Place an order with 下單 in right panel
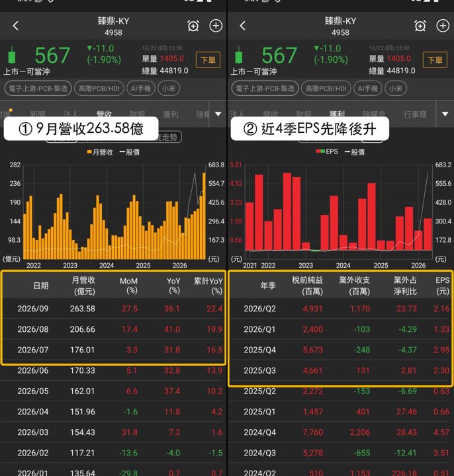454x476 pixels. coord(435,60)
